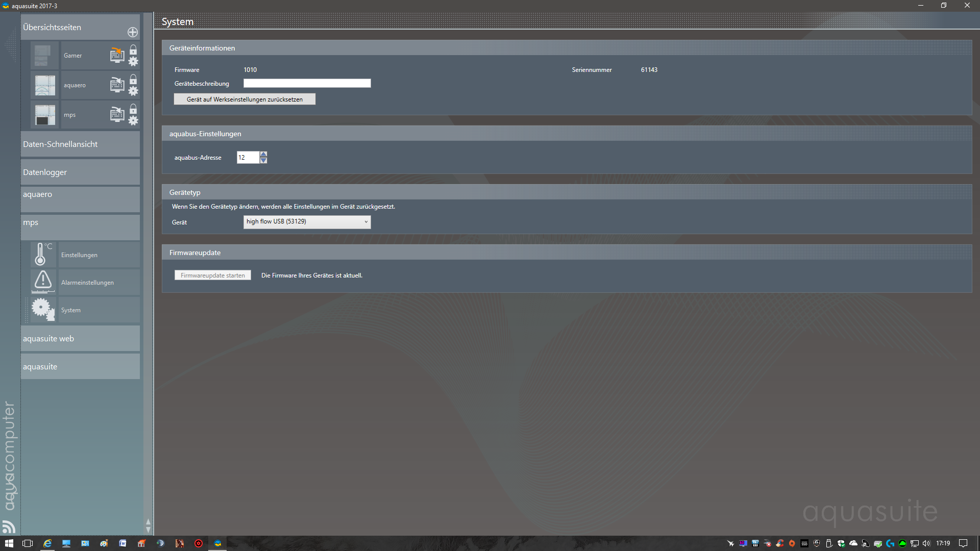980x551 pixels.
Task: Toggle the lock icon on Gamer page
Action: [133, 49]
